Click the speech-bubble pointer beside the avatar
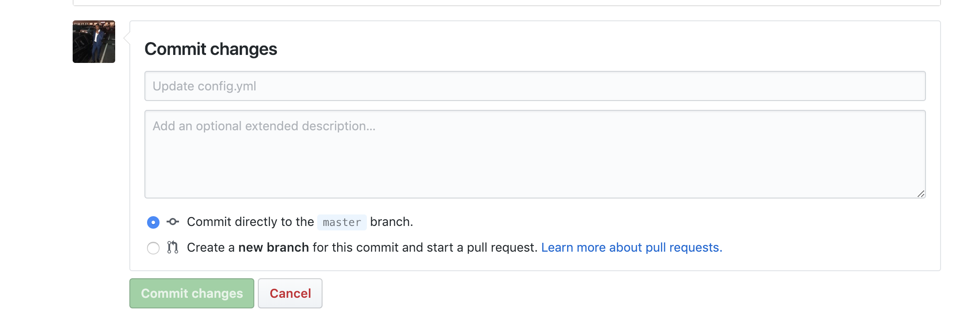This screenshot has height=327, width=980. click(126, 39)
